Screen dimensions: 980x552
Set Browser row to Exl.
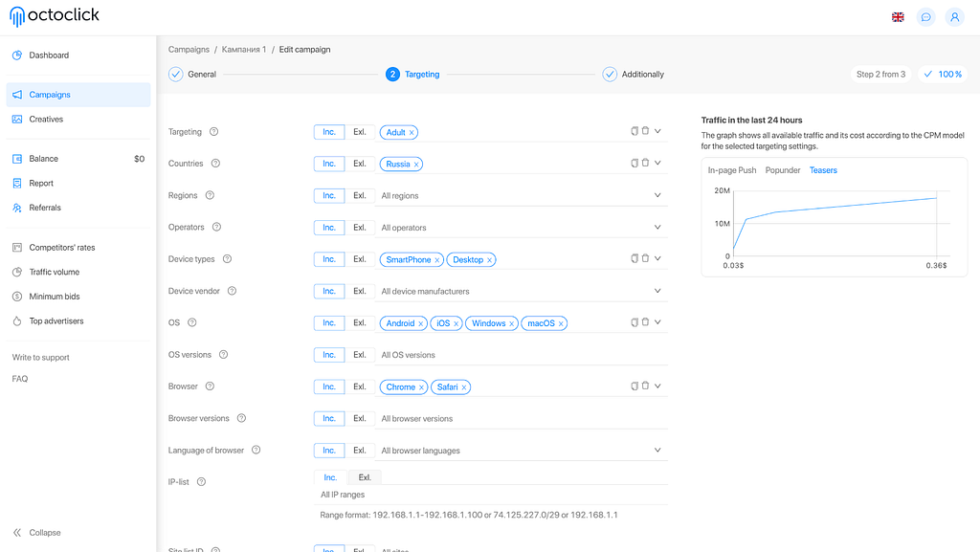click(x=360, y=386)
